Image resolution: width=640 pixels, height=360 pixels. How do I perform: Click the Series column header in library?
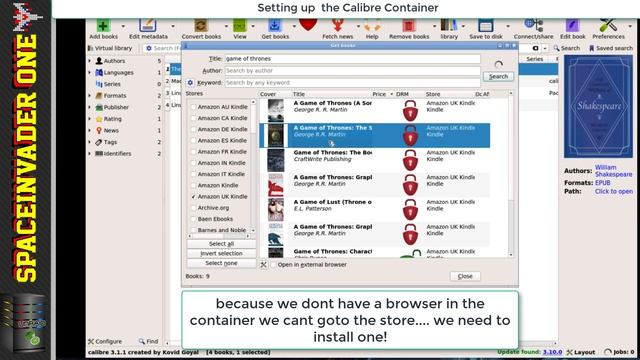click(534, 59)
